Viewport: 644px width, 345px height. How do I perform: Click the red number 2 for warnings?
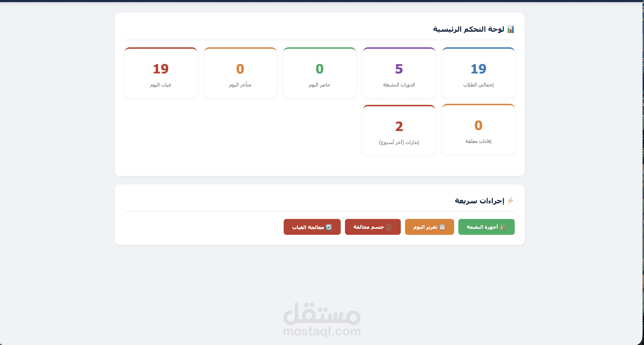[x=399, y=126]
